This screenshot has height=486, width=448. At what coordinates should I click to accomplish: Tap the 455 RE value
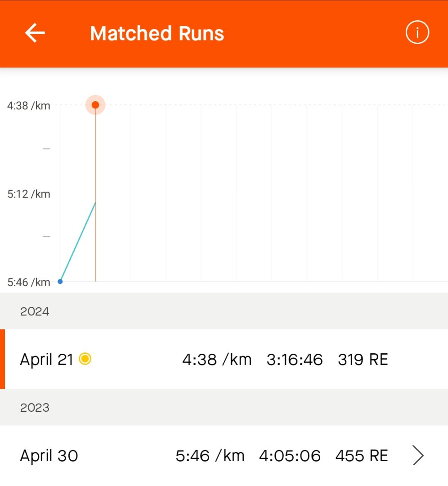(362, 456)
